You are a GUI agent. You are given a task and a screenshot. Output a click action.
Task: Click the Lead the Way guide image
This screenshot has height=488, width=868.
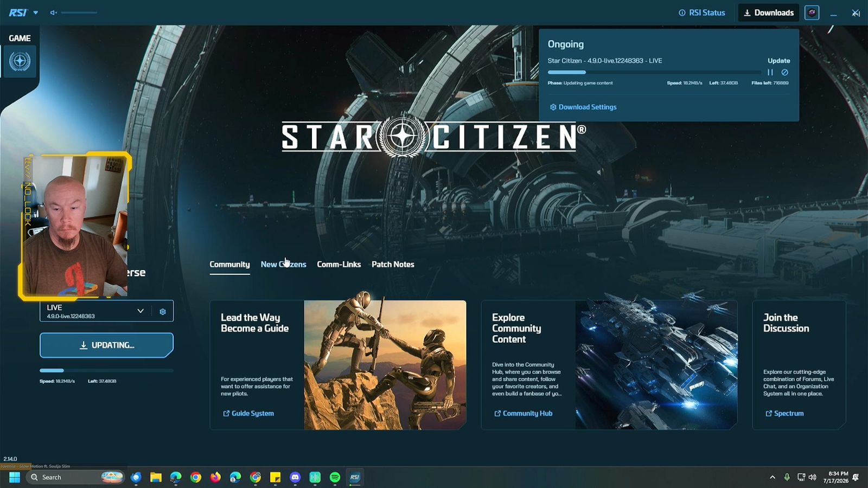[385, 365]
